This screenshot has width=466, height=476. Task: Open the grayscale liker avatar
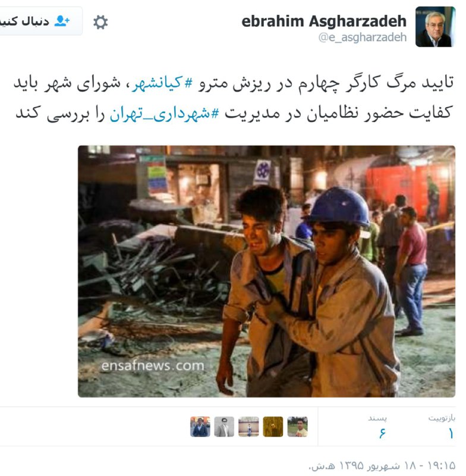224,427
